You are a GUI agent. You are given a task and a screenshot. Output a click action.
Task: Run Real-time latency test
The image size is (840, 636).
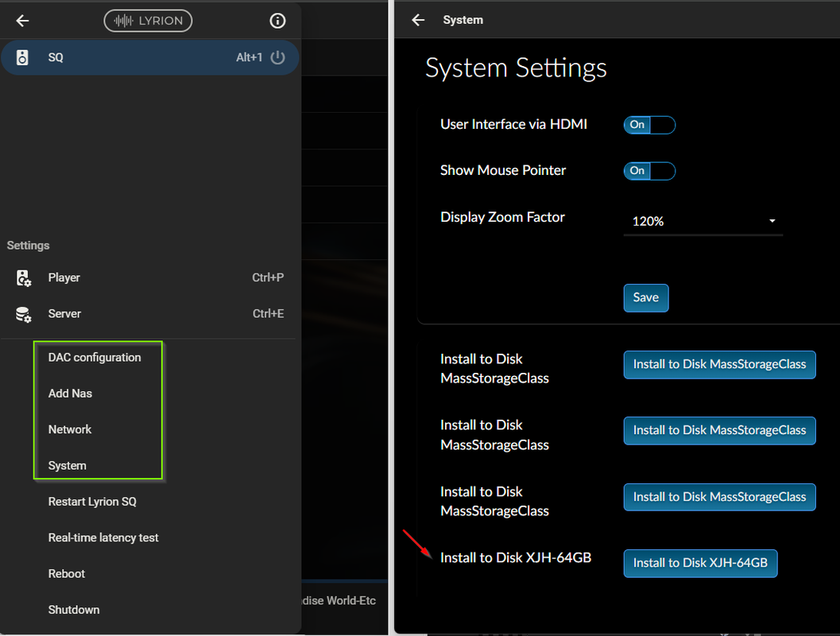click(103, 537)
